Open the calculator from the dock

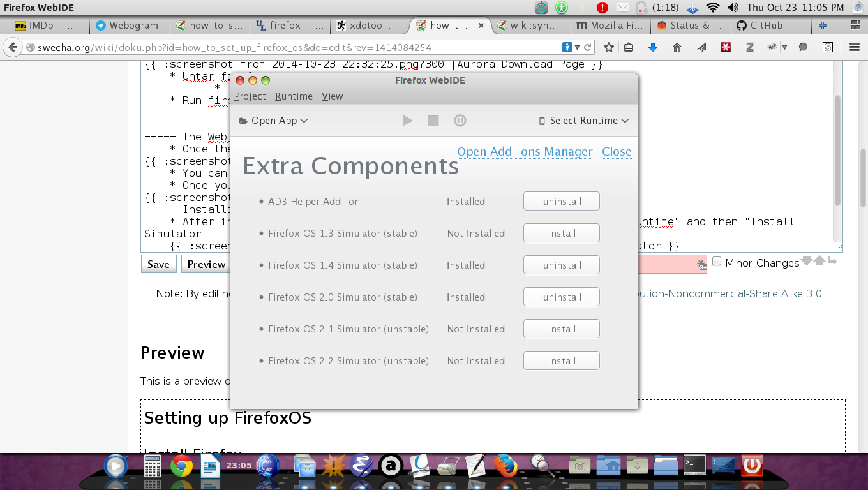(152, 466)
